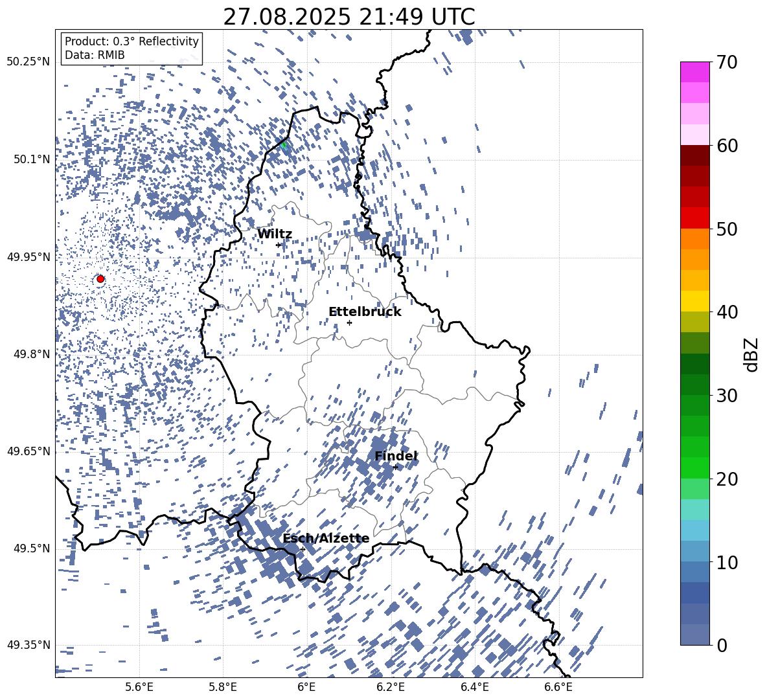Click the Wiltz city label
767x700 pixels.
pos(275,234)
